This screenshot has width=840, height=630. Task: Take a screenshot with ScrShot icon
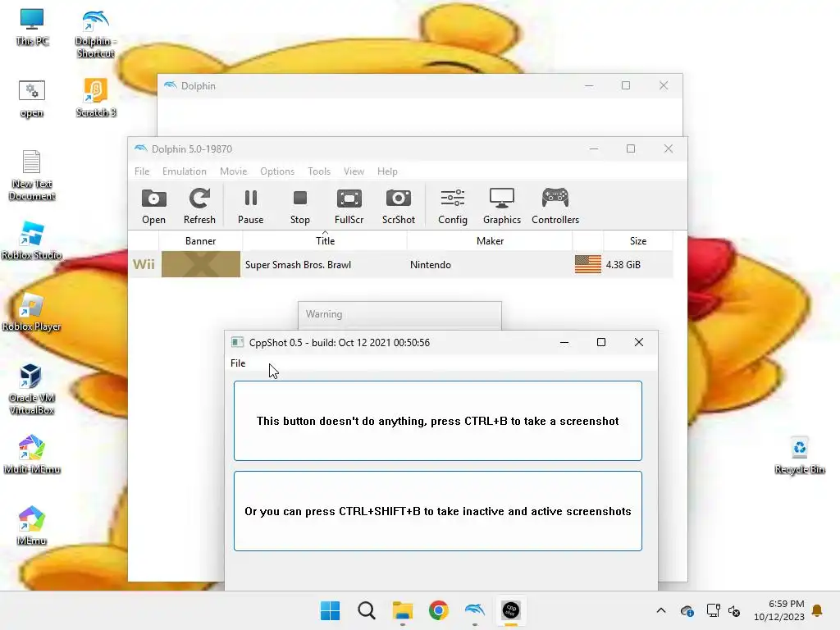tap(399, 206)
